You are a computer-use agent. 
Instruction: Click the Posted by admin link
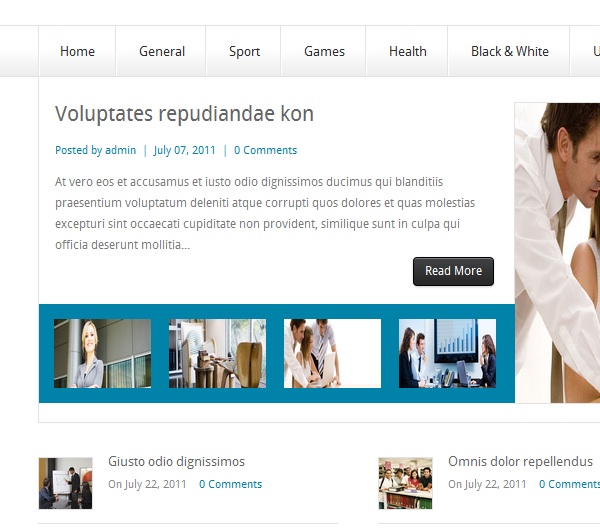[95, 150]
